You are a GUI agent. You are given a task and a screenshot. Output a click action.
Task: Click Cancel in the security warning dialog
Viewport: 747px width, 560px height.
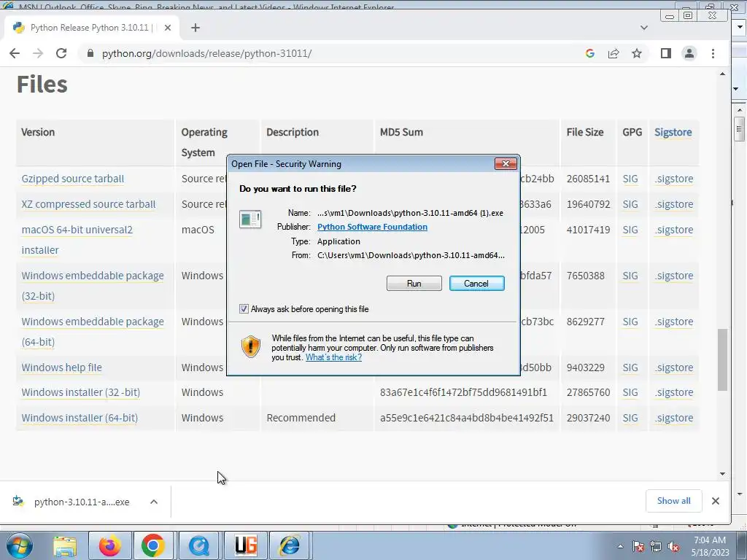tap(476, 284)
